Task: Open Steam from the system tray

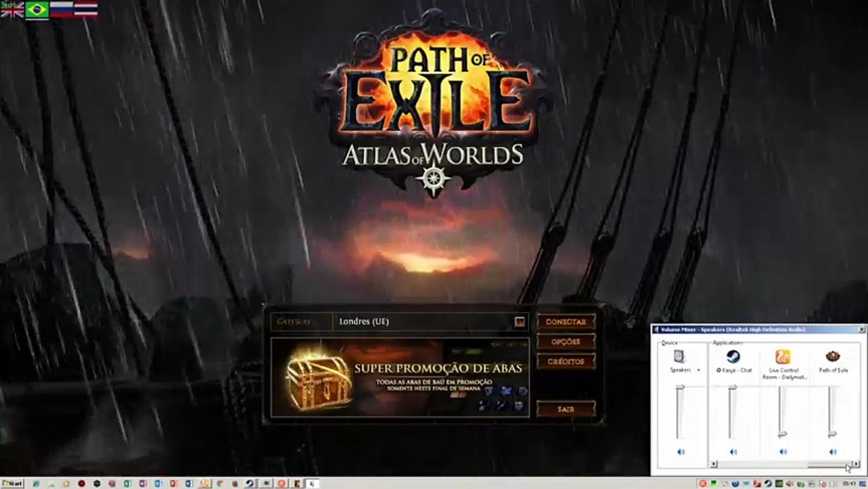Action: (x=768, y=483)
